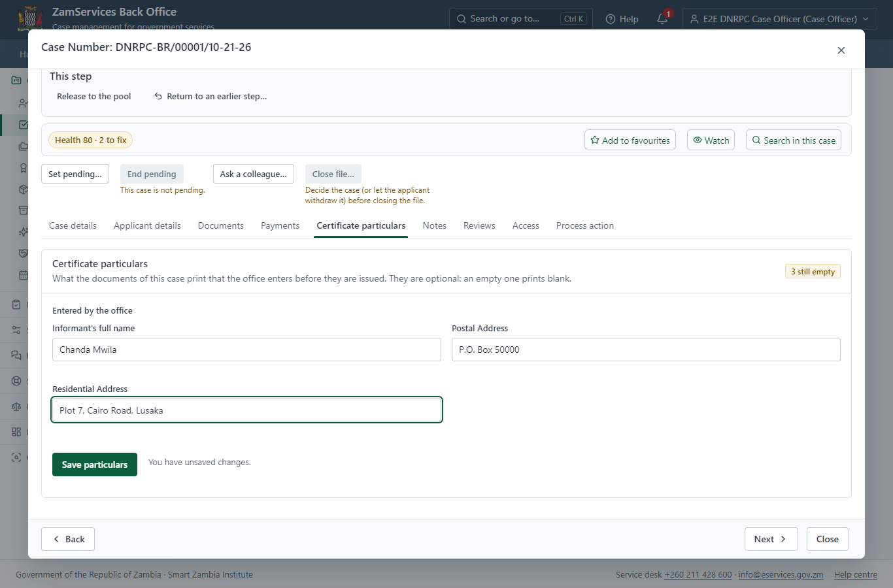
Task: Click the Back button in the dialog footer
Action: tap(68, 539)
